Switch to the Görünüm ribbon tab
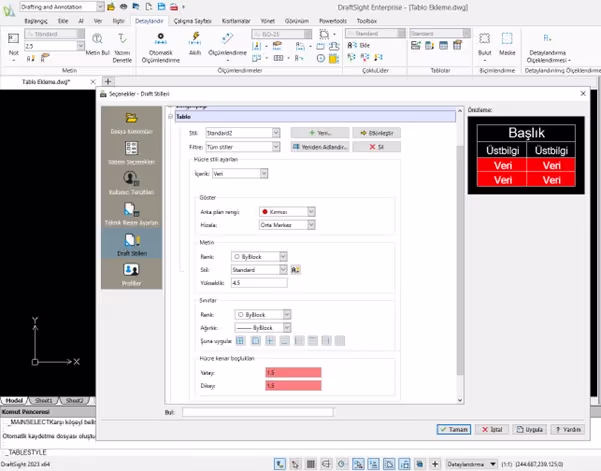This screenshot has height=471, width=601. coord(297,21)
